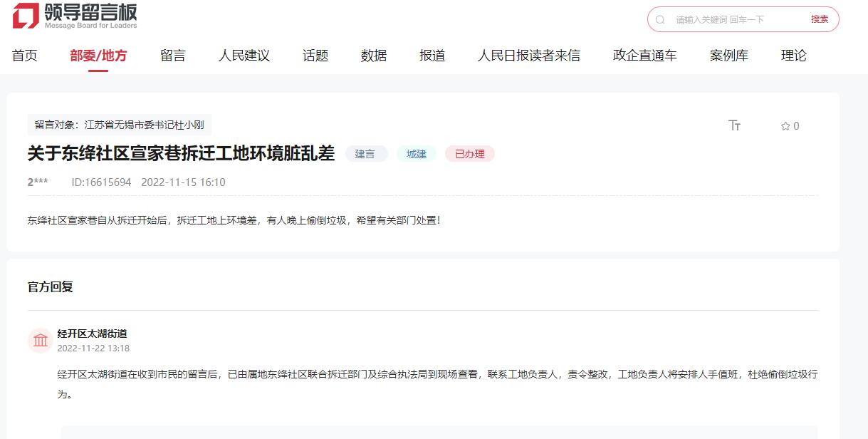Switch to the 首页 tab

[x=24, y=55]
